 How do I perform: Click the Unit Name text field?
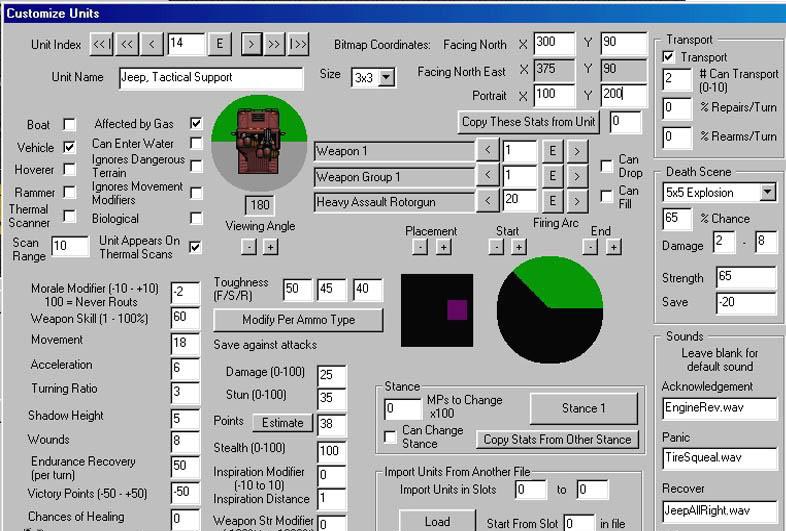point(210,77)
